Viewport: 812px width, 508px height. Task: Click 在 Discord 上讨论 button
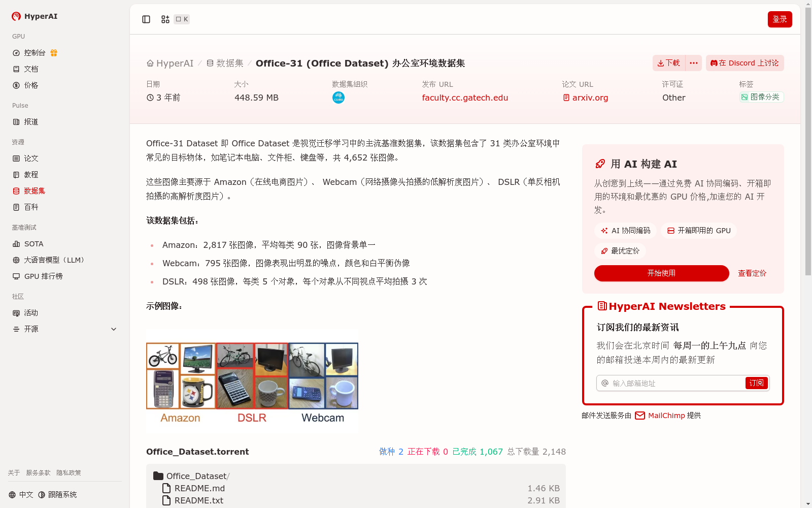[x=745, y=63]
